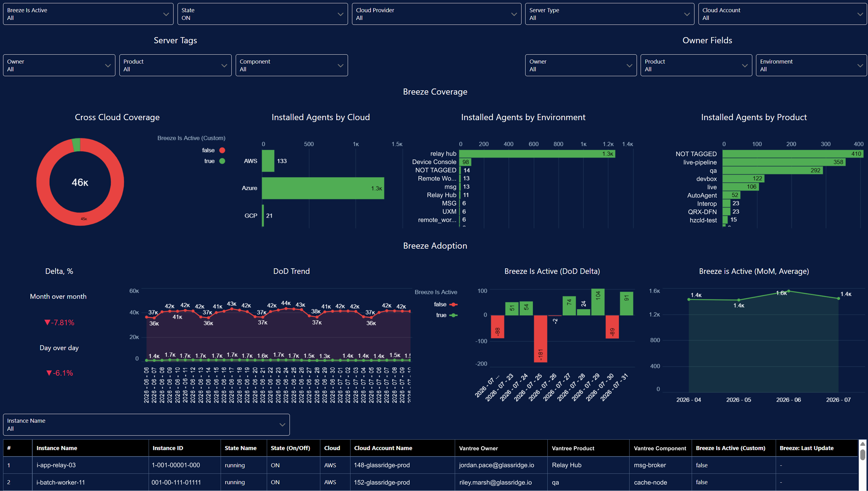Sort by Breeze: Last Update header

[x=816, y=448]
